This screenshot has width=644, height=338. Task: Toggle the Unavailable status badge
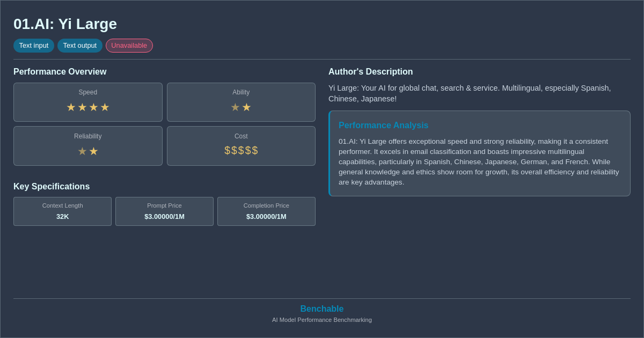[129, 46]
